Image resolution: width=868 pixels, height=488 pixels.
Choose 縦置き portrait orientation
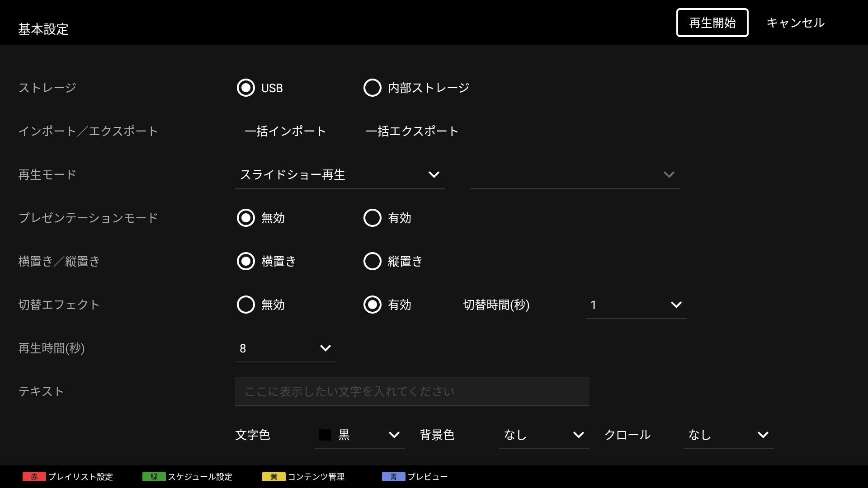click(373, 261)
